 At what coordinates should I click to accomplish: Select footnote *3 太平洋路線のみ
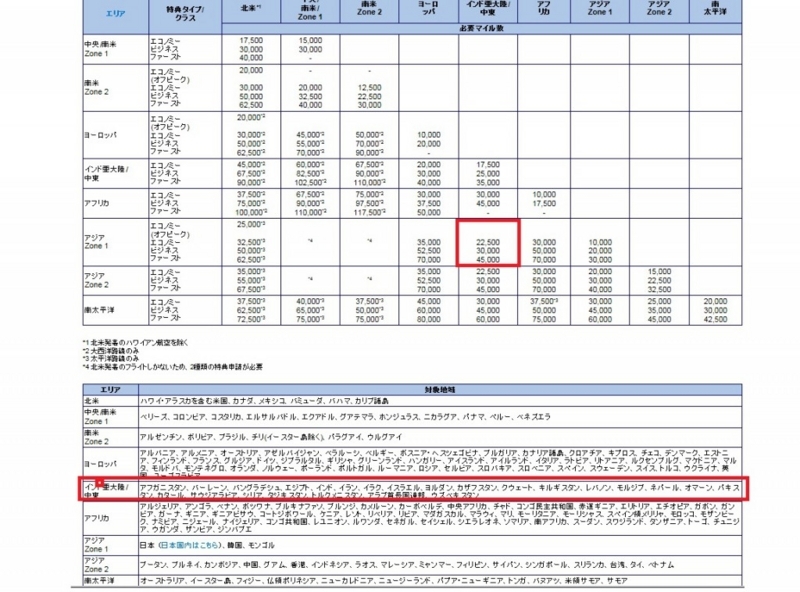[x=110, y=358]
